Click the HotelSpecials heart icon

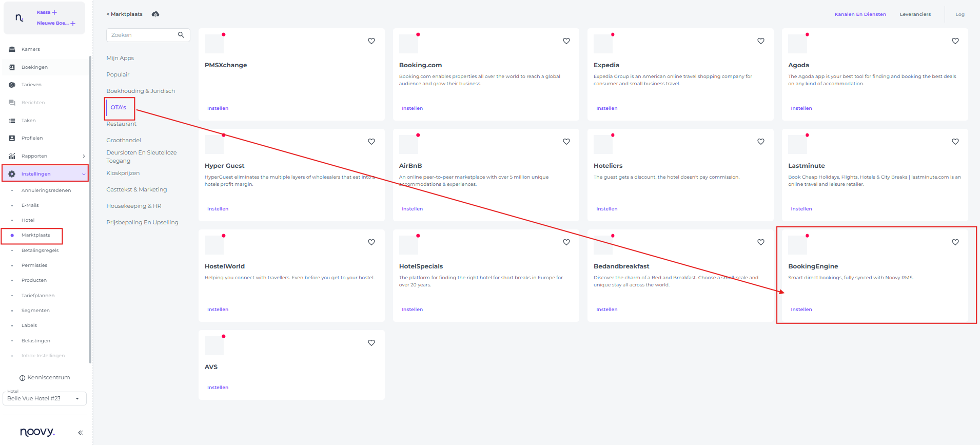pyautogui.click(x=566, y=242)
